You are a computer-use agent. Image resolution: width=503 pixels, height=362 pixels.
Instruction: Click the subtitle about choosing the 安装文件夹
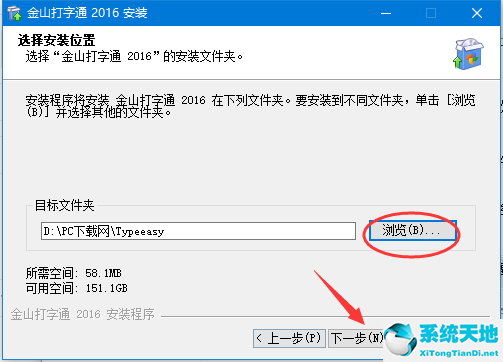pos(134,56)
